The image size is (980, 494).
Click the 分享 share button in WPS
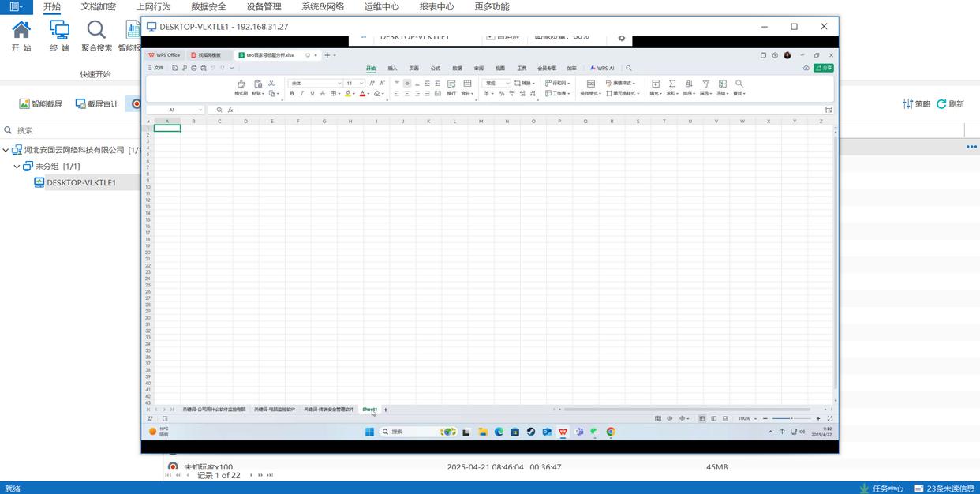(824, 68)
